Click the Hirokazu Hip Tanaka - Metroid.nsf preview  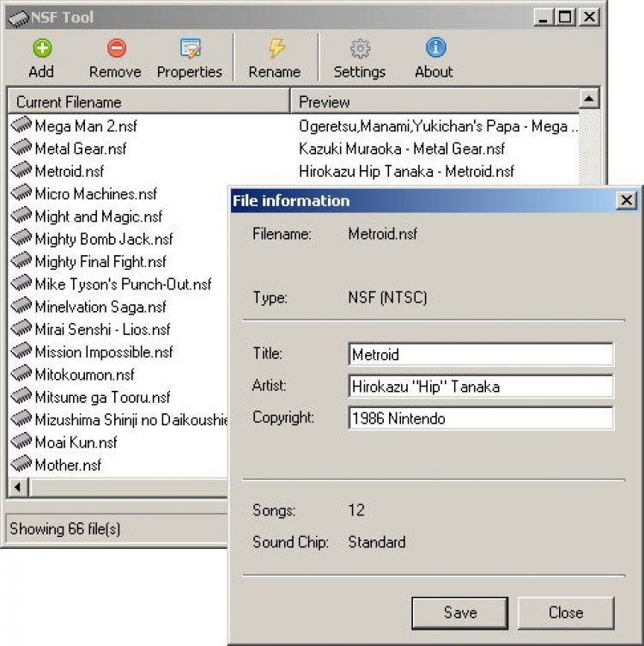coord(406,172)
